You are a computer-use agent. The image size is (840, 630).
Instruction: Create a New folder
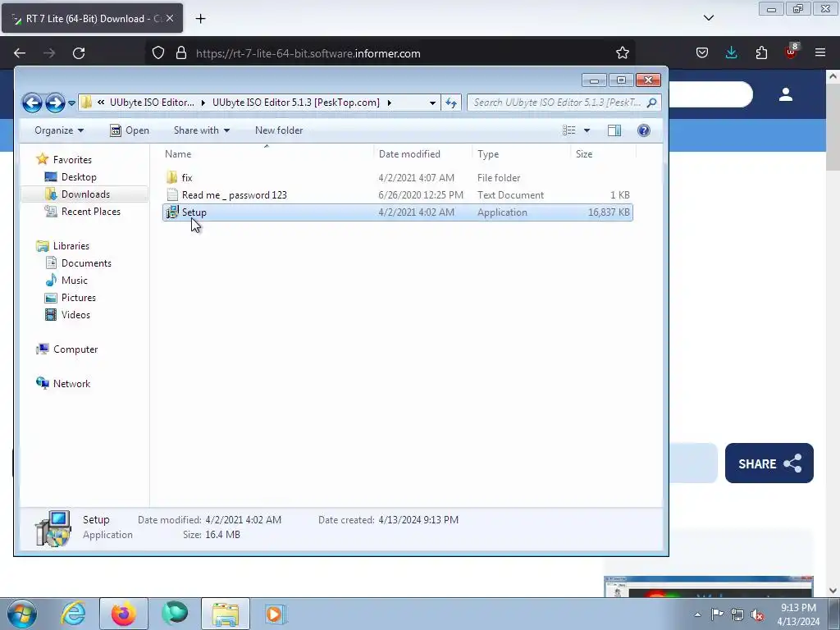click(x=279, y=130)
